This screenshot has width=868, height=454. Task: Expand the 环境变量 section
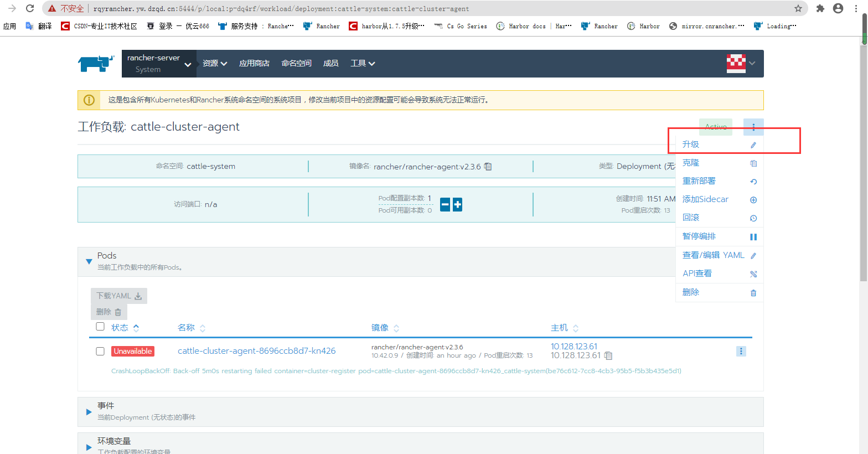point(89,447)
